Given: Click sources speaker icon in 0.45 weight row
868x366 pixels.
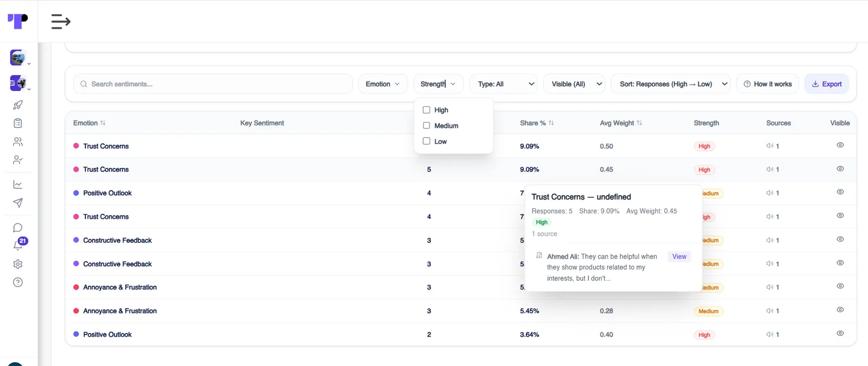Looking at the screenshot, I should [x=769, y=170].
